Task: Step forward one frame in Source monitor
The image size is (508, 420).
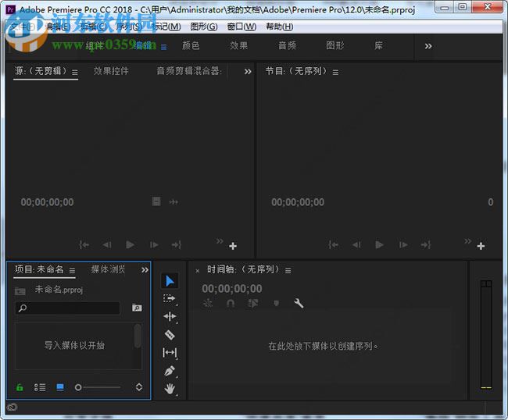Action: point(154,244)
